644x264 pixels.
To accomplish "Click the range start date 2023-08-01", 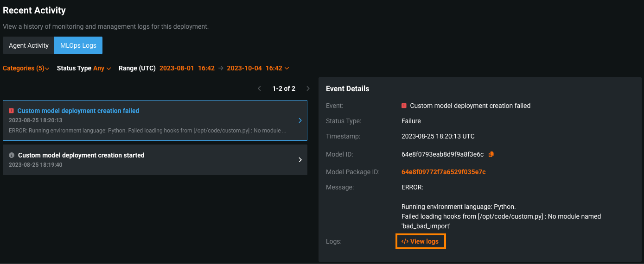I will (177, 68).
